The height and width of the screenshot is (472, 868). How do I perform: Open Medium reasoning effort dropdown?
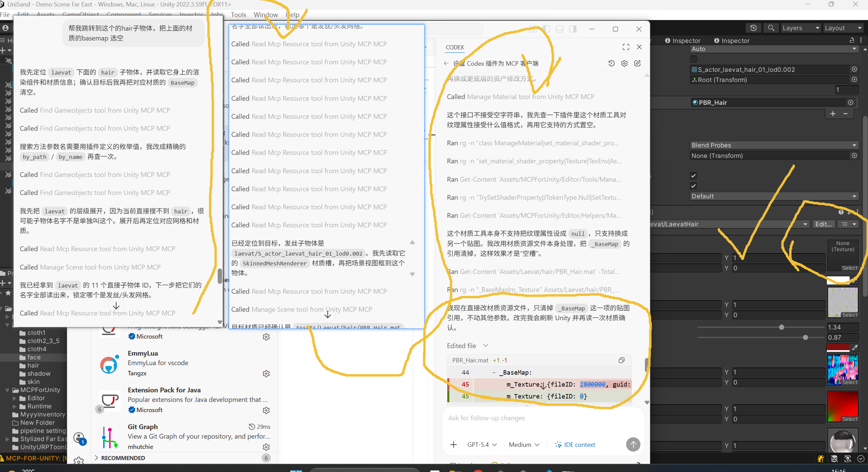click(524, 444)
